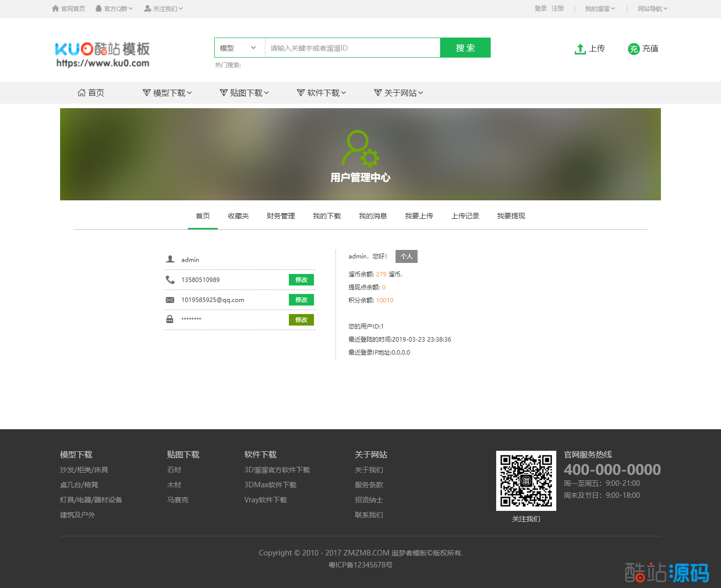The height and width of the screenshot is (588, 721).
Task: Expand the 官方Q群 dropdown
Action: 114,9
